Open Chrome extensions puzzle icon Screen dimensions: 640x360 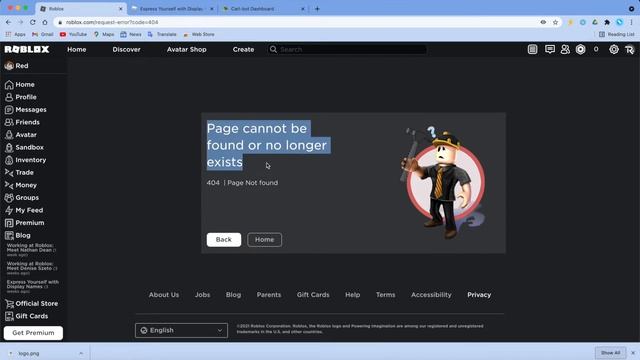(x=607, y=22)
